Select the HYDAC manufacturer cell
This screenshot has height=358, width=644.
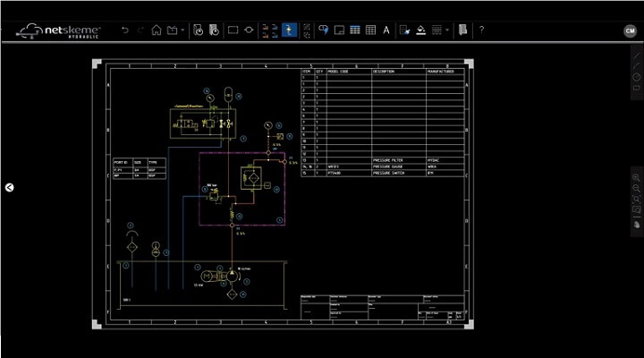pos(445,160)
